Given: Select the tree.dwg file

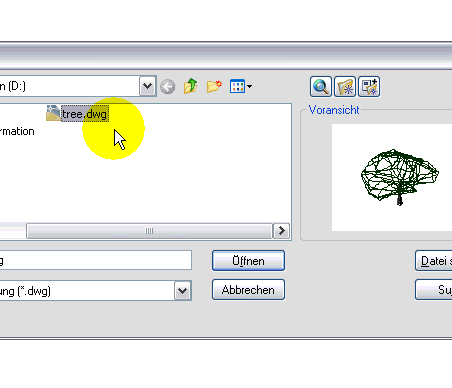Looking at the screenshot, I should coord(85,114).
